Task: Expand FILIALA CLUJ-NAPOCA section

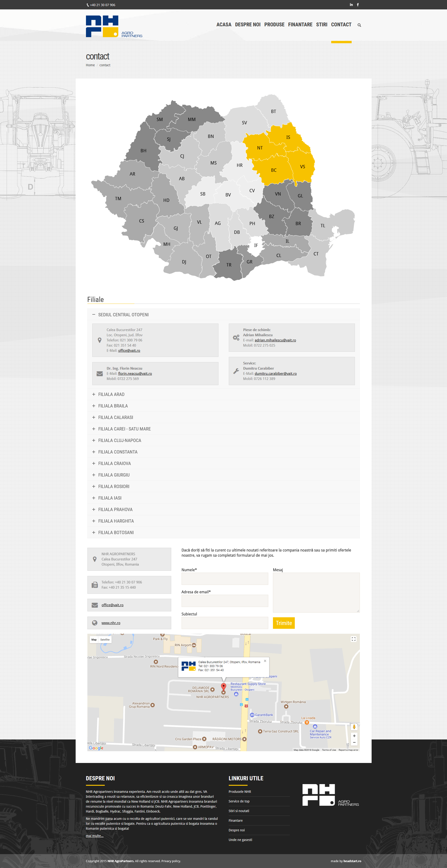Action: pyautogui.click(x=223, y=440)
